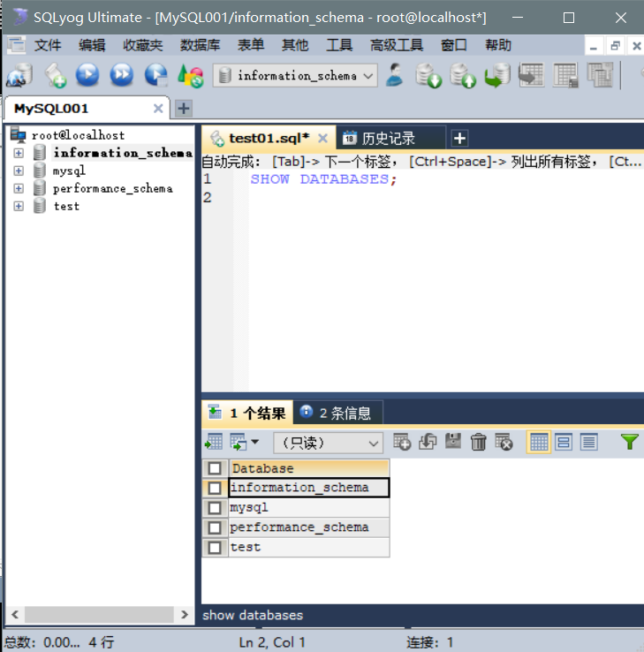
Task: Open new query editor icon
Action: pyautogui.click(x=55, y=75)
